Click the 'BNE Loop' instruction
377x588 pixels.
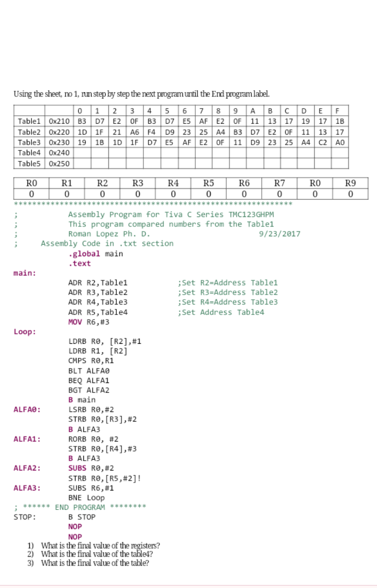click(x=86, y=498)
